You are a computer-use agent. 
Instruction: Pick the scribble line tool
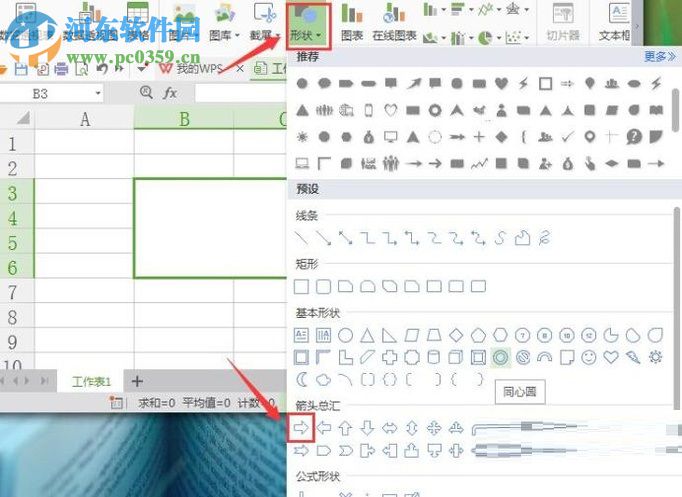545,238
